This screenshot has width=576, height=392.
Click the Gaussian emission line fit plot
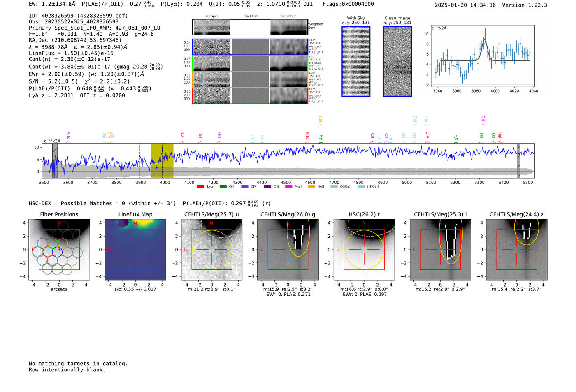(x=482, y=56)
